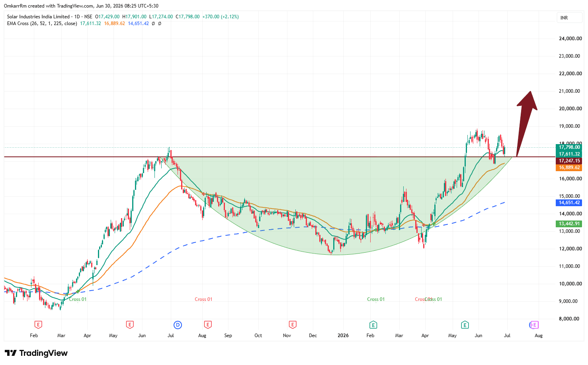Click the dark red 17,247.15 line label
588x365 pixels.
point(569,161)
